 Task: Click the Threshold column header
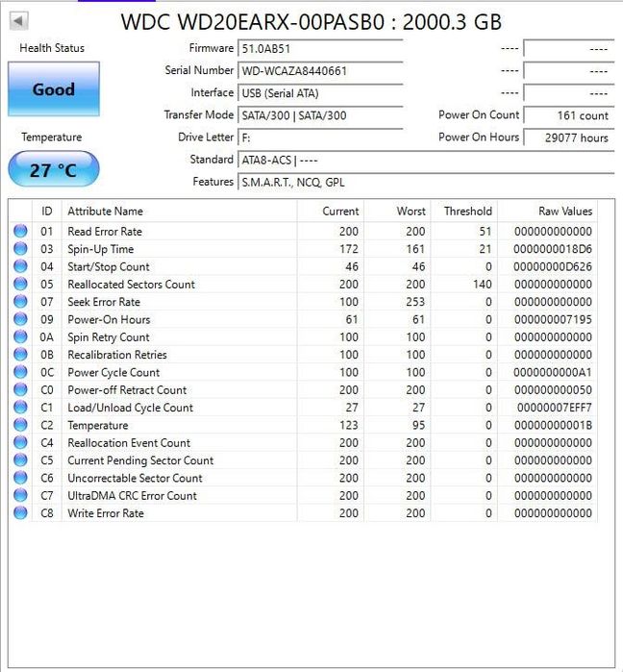tap(464, 211)
